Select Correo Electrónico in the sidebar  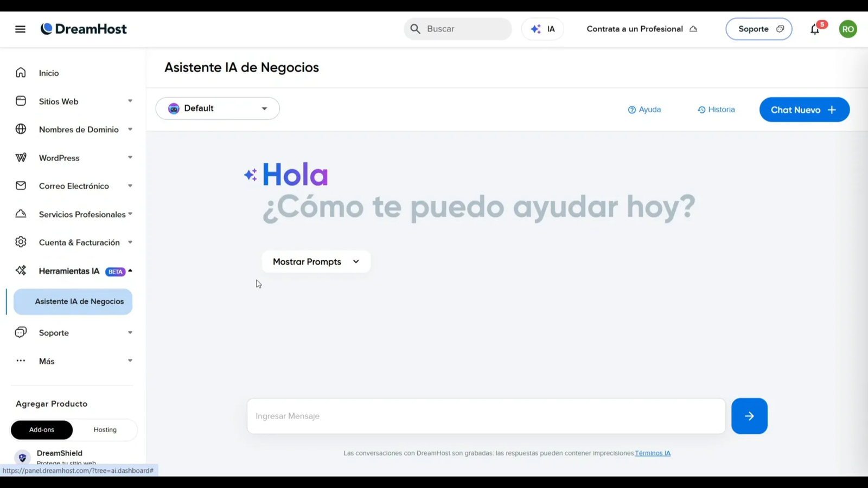74,185
